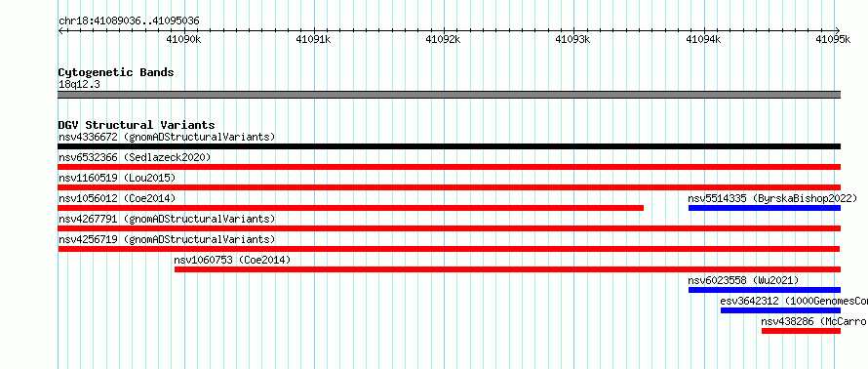Click the nsv1160519 (Lou2015) label
This screenshot has width=868, height=369.
coord(117,178)
